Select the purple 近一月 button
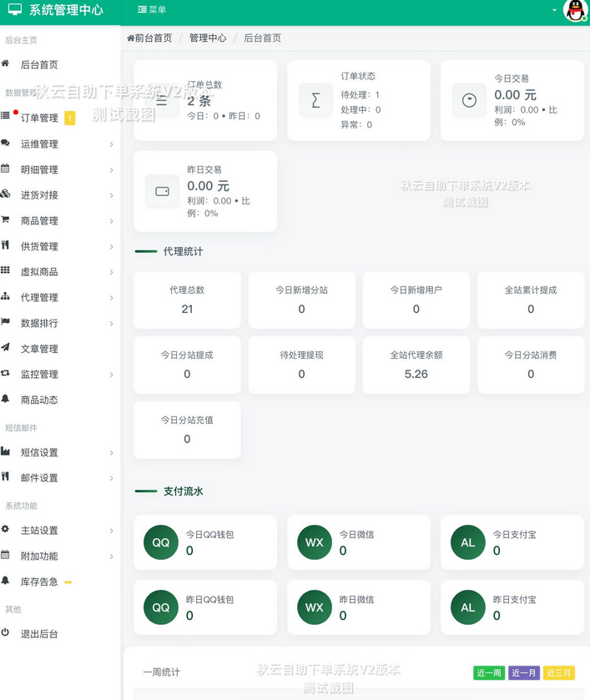This screenshot has height=700, width=590. (x=524, y=672)
